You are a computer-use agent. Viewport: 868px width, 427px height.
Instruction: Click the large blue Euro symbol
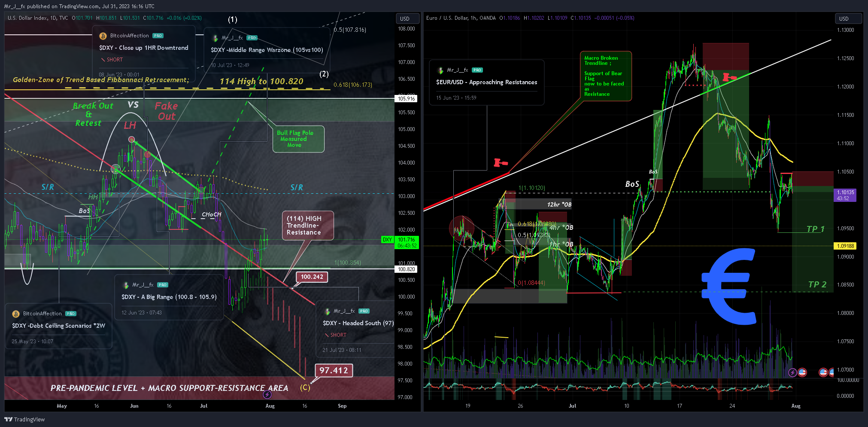pos(728,287)
